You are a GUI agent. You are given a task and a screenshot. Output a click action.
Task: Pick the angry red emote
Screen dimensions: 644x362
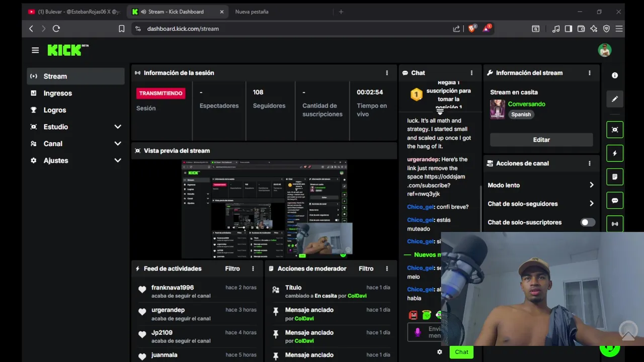pyautogui.click(x=413, y=315)
